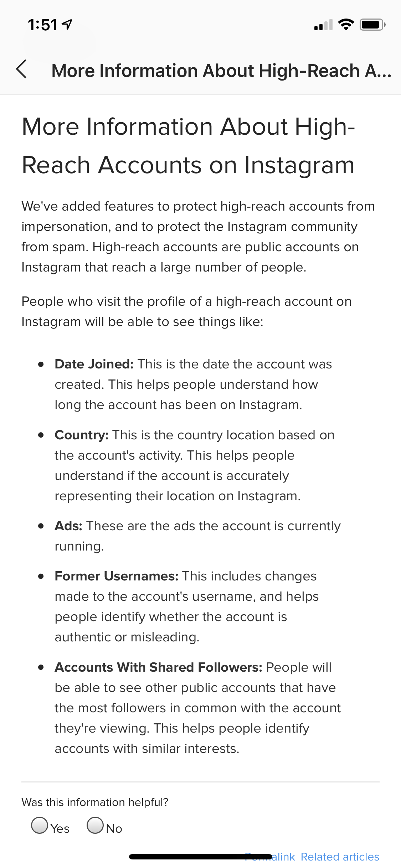This screenshot has width=401, height=868.
Task: Select the No radio button
Action: tap(95, 825)
